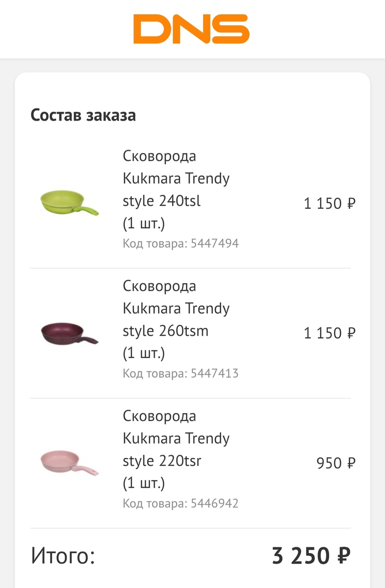Click the Состав заказа heading
The image size is (385, 588).
(83, 115)
